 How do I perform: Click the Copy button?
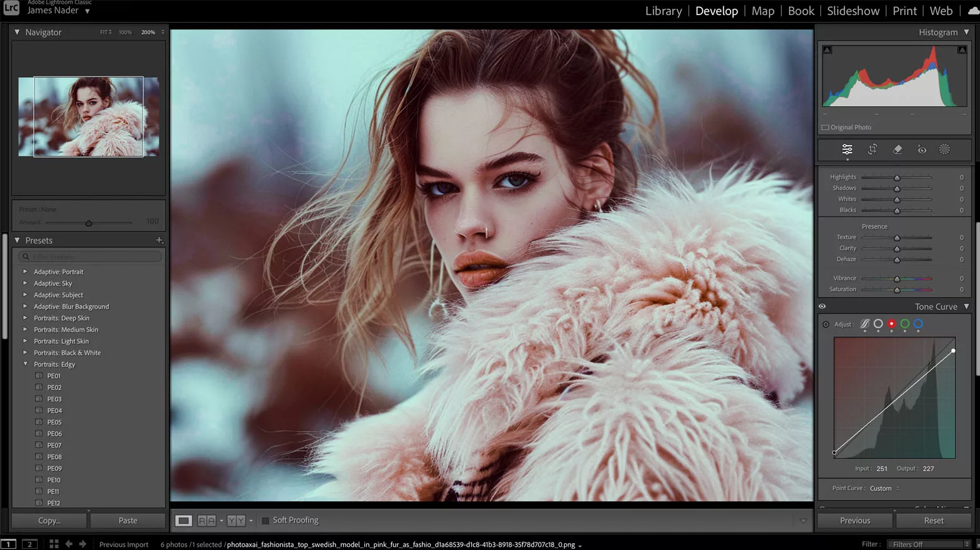(x=48, y=520)
